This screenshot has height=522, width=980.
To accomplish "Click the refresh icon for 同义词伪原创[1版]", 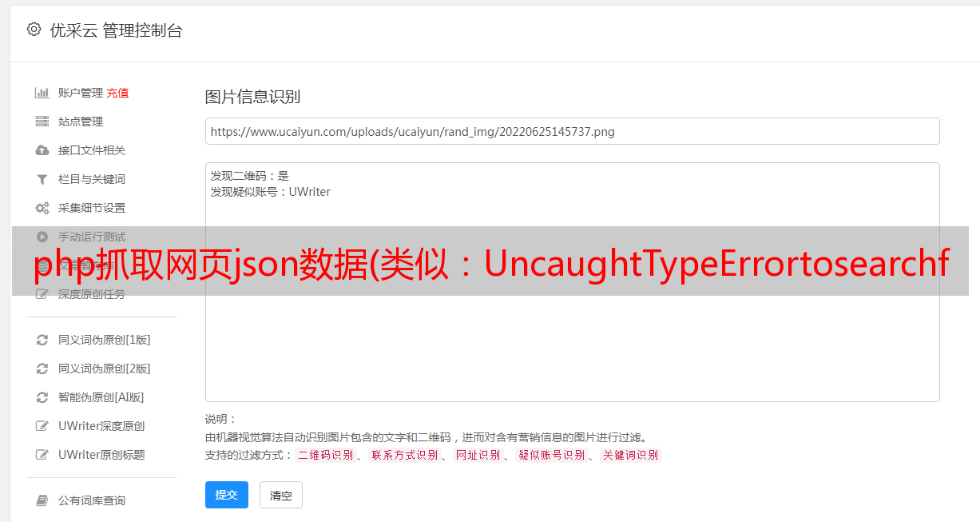I will (42, 340).
